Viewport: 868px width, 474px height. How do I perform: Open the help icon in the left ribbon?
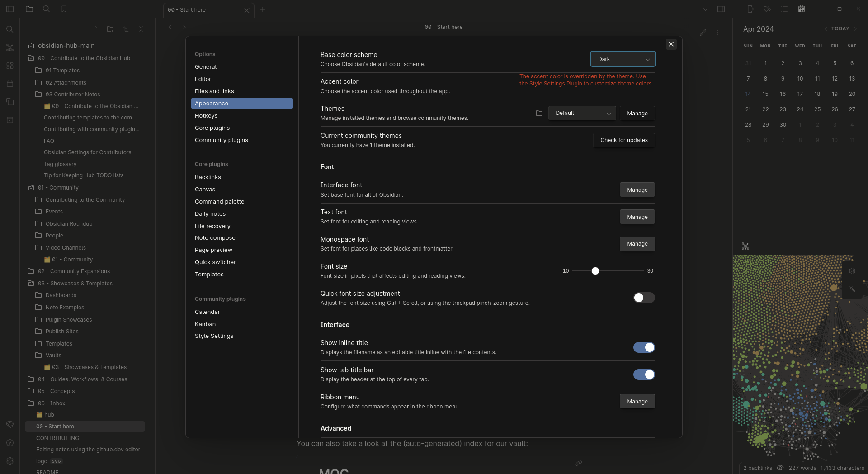(x=10, y=443)
